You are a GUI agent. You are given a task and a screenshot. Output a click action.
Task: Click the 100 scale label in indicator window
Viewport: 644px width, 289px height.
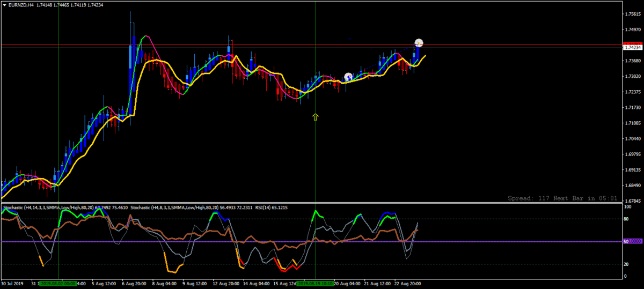[x=627, y=206]
